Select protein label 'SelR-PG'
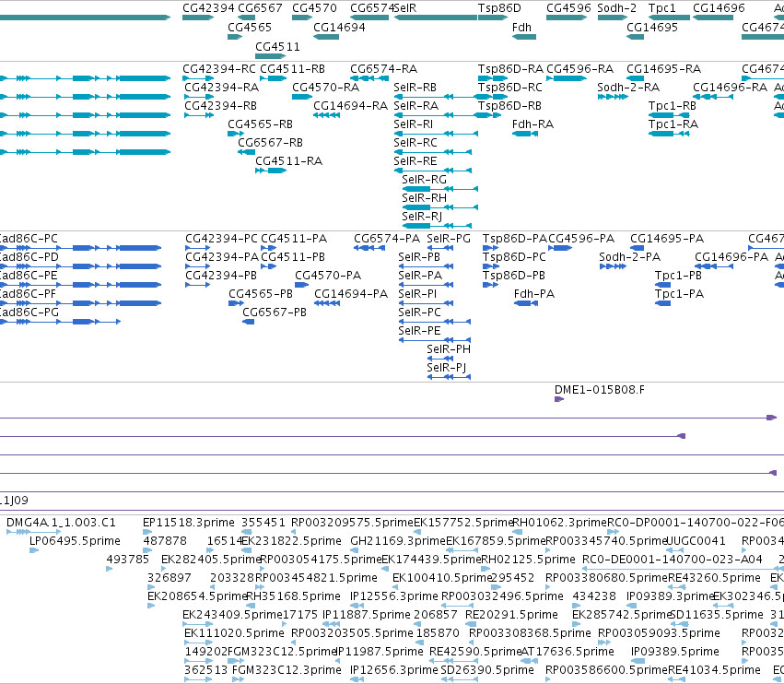The image size is (784, 684). coord(449,239)
